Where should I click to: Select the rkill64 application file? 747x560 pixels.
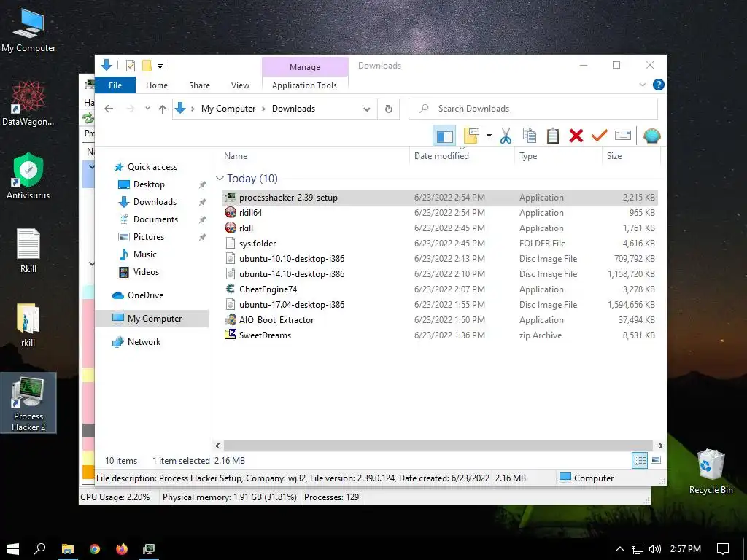coord(440,213)
